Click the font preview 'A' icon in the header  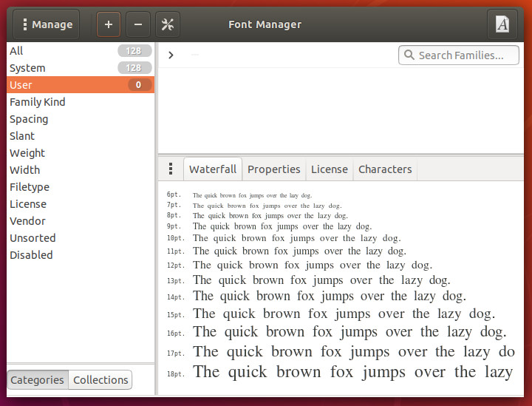(502, 24)
